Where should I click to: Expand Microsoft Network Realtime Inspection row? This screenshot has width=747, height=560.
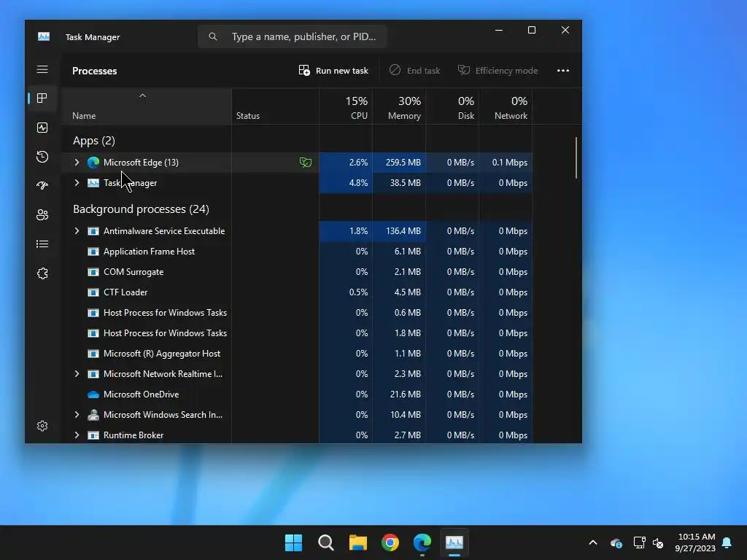pyautogui.click(x=77, y=374)
